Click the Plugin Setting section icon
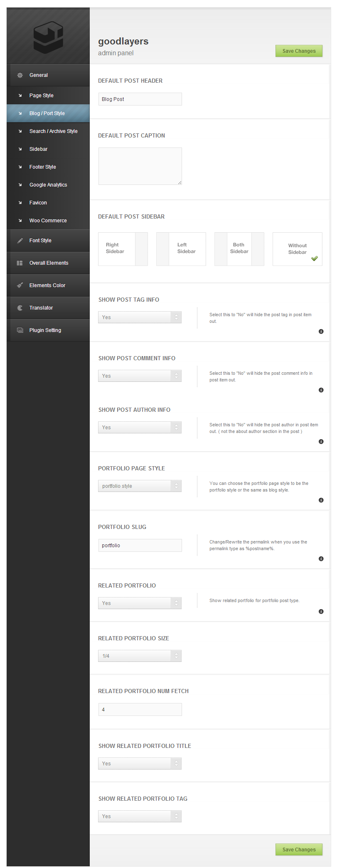342x868 pixels. point(20,330)
